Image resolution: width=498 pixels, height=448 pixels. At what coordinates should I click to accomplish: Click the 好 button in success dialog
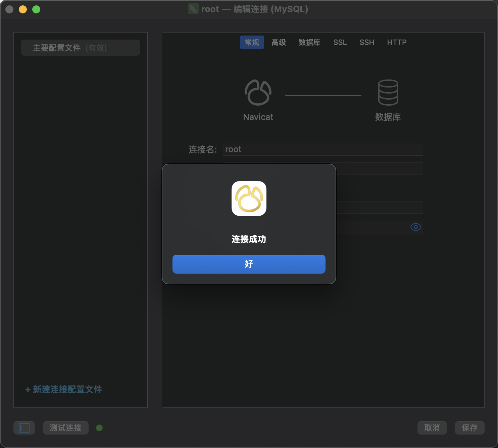coord(249,264)
